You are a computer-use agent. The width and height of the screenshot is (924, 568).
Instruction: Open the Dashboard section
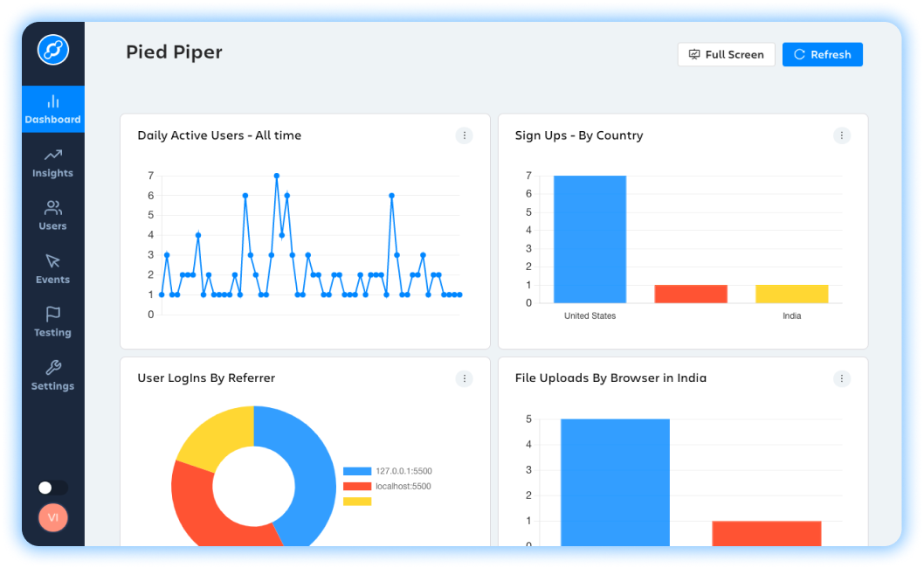[53, 109]
